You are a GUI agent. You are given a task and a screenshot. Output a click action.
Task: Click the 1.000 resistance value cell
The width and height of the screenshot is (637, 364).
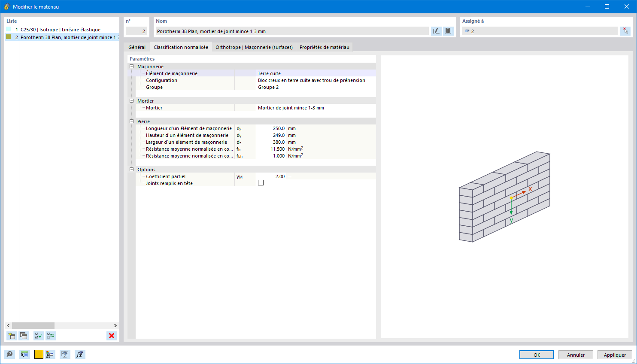[271, 156]
